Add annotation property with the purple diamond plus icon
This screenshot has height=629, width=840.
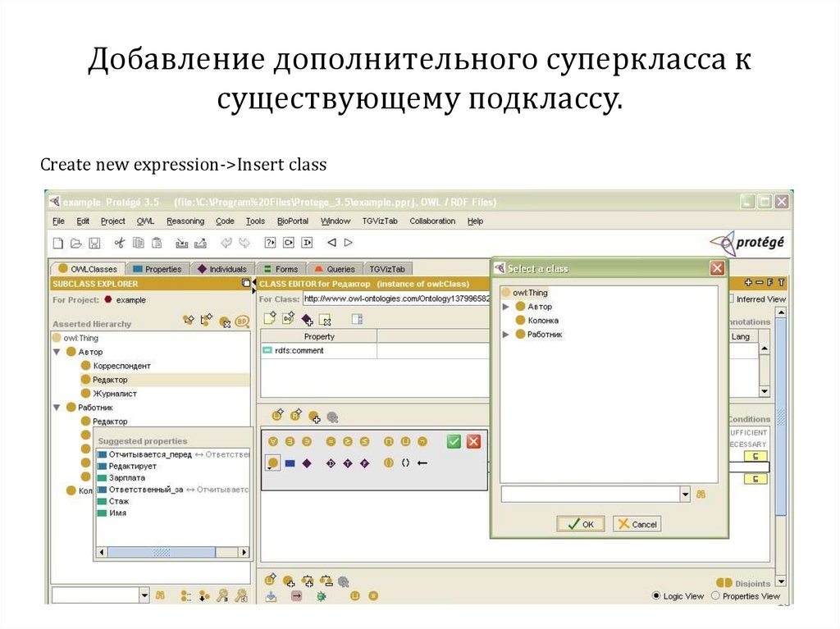307,320
